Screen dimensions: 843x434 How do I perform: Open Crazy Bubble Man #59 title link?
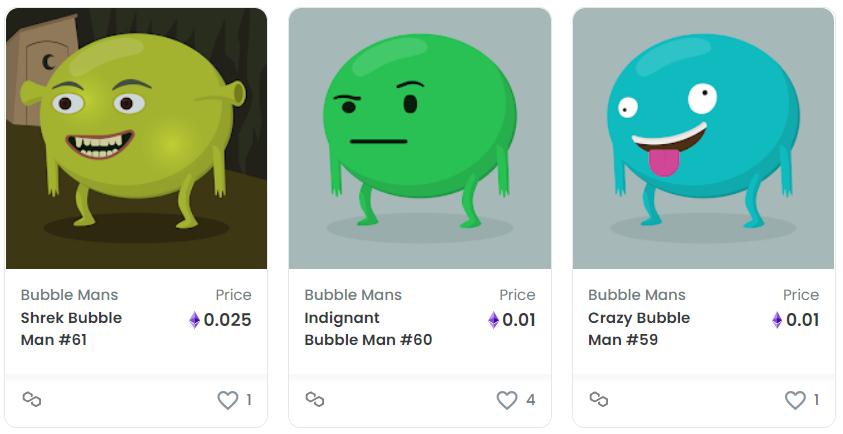tap(639, 329)
